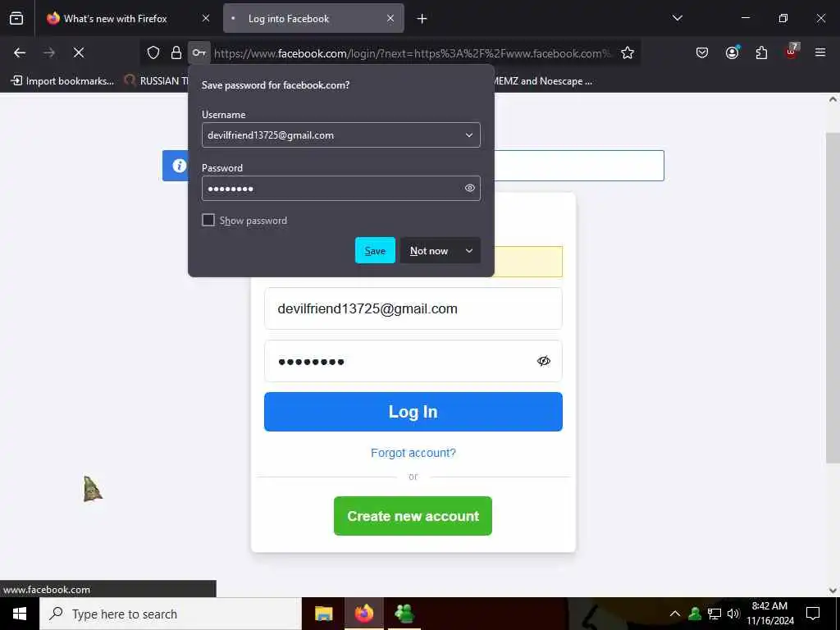
Task: Open uBlock Origin extension icon
Action: (792, 52)
